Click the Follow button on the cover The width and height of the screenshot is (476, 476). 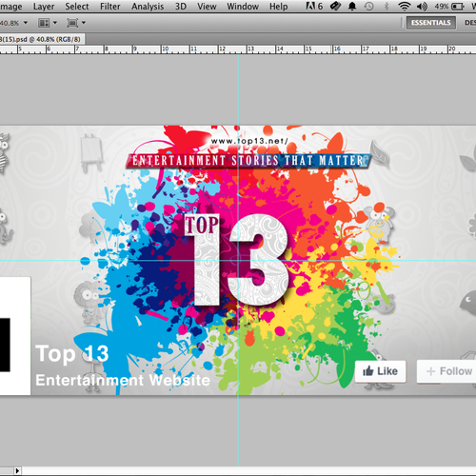point(447,371)
